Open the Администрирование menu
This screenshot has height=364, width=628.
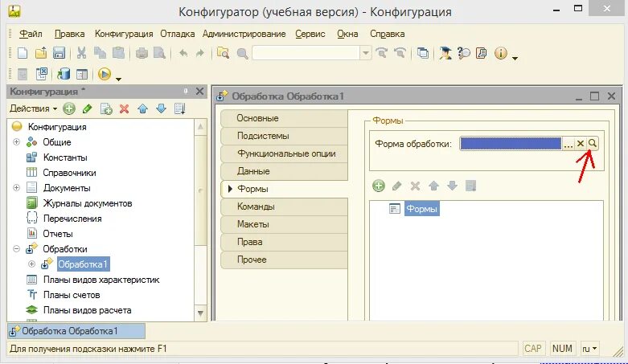(x=244, y=34)
